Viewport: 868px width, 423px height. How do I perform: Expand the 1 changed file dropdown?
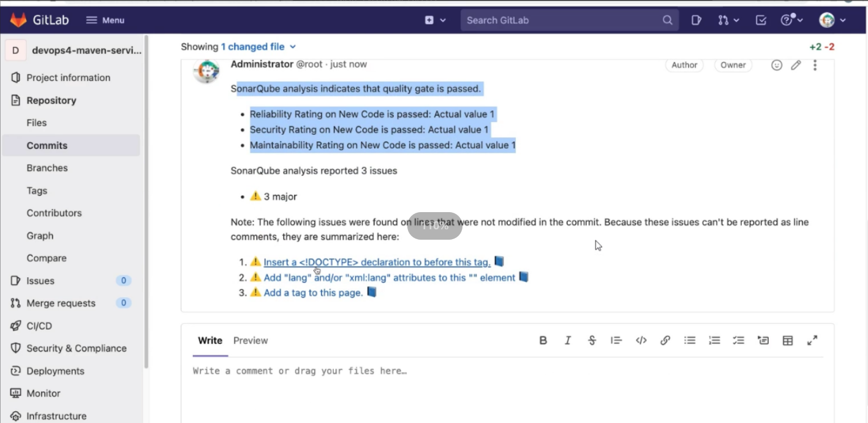coord(259,47)
